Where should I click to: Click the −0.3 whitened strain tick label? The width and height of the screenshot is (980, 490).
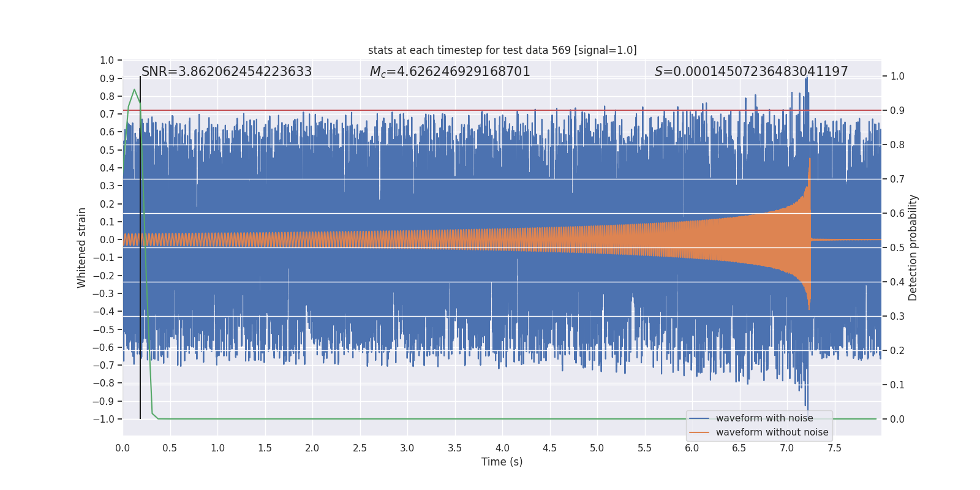104,293
